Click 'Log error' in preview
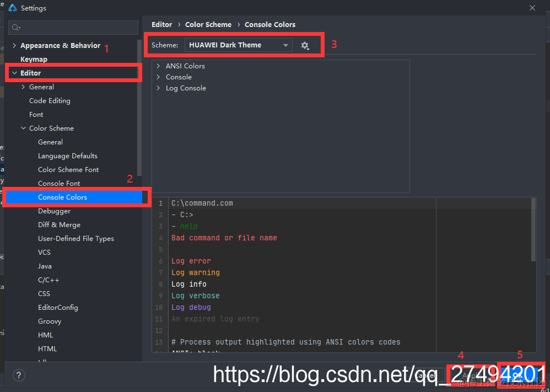This screenshot has height=392, width=550. (x=191, y=261)
